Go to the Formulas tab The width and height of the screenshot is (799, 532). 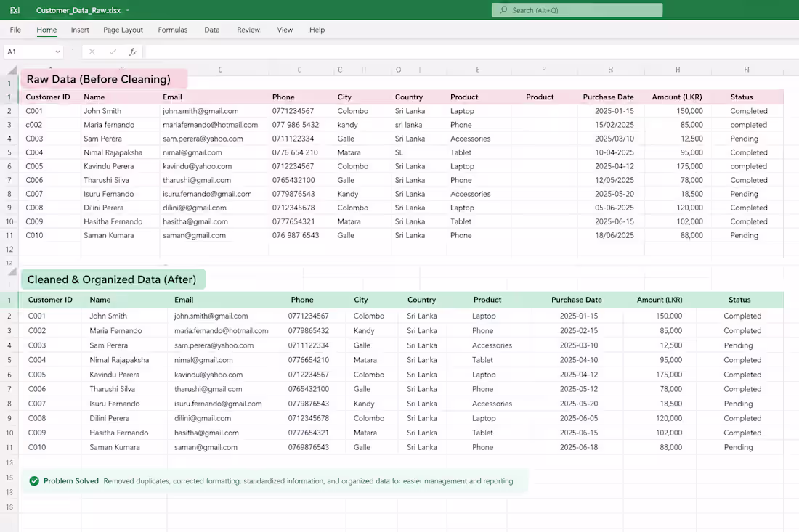[173, 30]
